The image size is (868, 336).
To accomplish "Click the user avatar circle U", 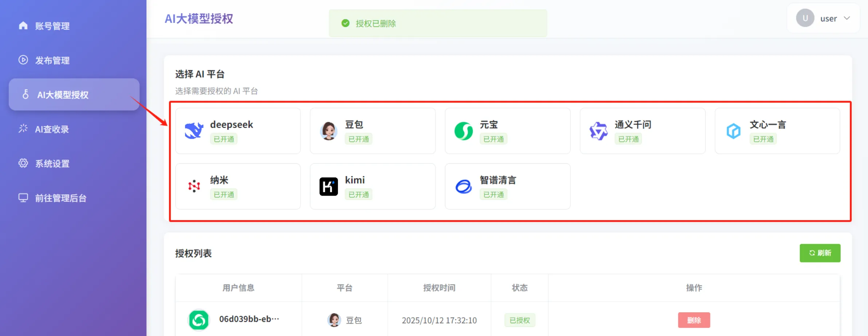I will click(805, 18).
